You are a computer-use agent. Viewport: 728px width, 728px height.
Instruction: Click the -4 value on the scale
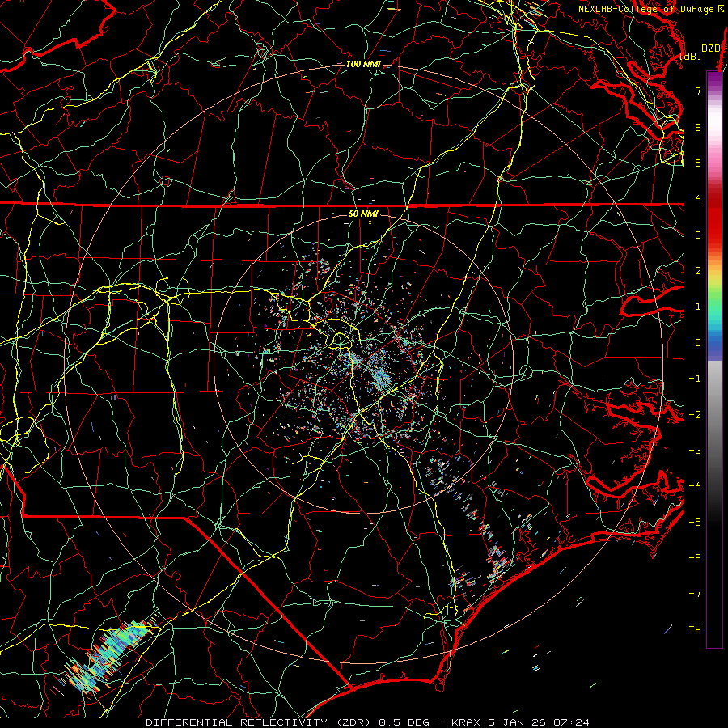pyautogui.click(x=695, y=486)
